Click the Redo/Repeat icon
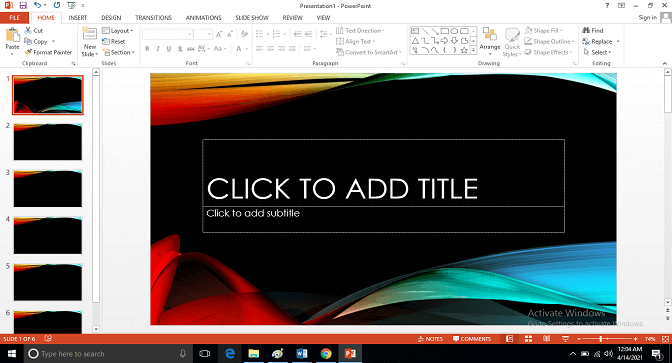 pyautogui.click(x=57, y=6)
